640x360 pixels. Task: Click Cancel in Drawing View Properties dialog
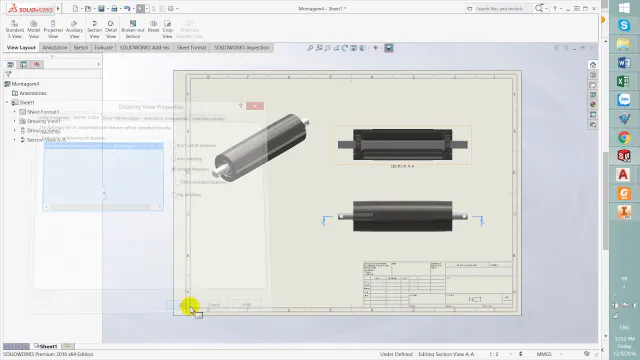pos(214,304)
